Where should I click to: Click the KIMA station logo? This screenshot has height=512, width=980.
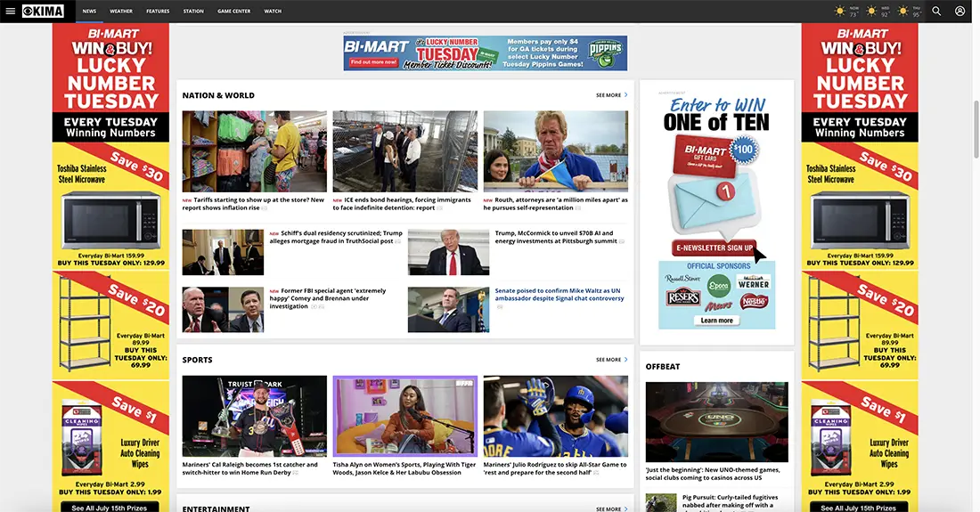43,12
